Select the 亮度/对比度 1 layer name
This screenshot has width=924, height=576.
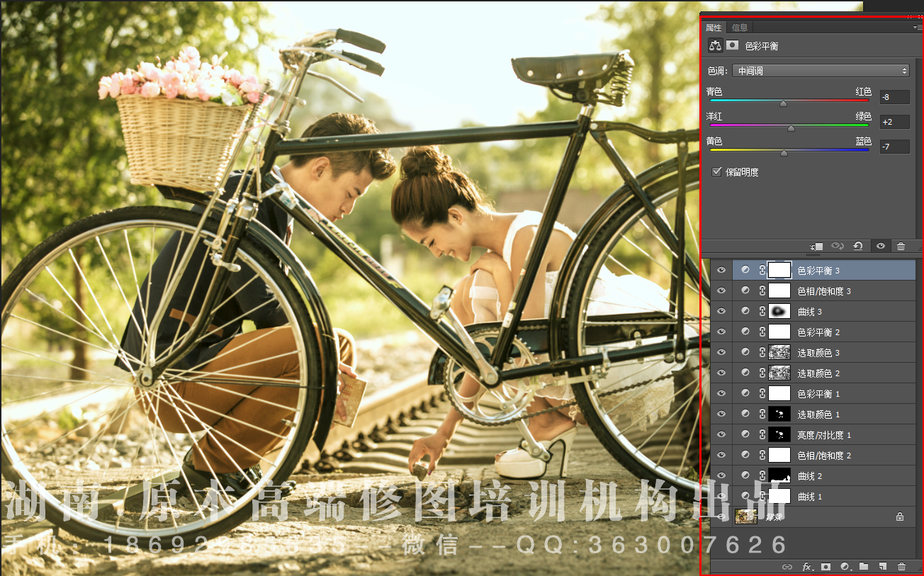click(824, 435)
